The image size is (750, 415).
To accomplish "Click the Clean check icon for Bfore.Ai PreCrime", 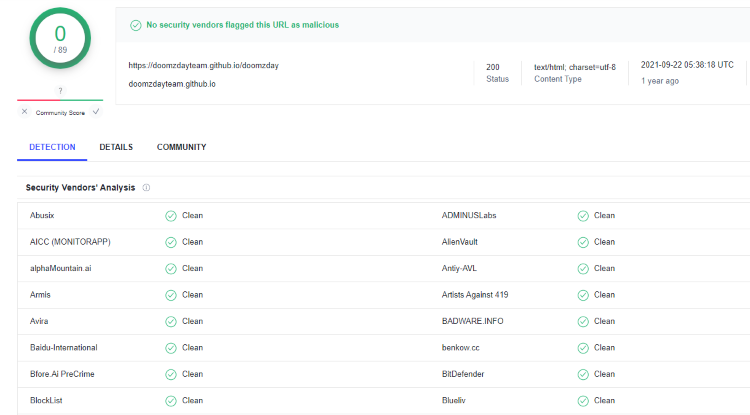I will pyautogui.click(x=171, y=374).
